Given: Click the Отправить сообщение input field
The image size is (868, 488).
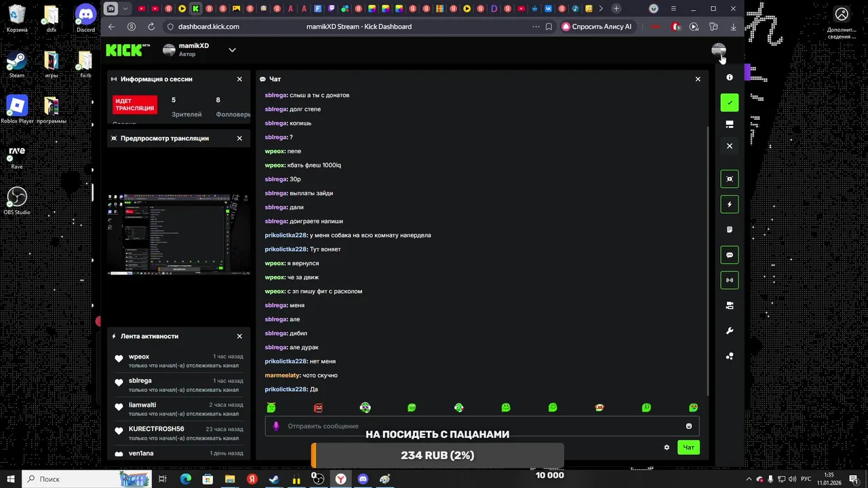Looking at the screenshot, I should click(x=481, y=426).
